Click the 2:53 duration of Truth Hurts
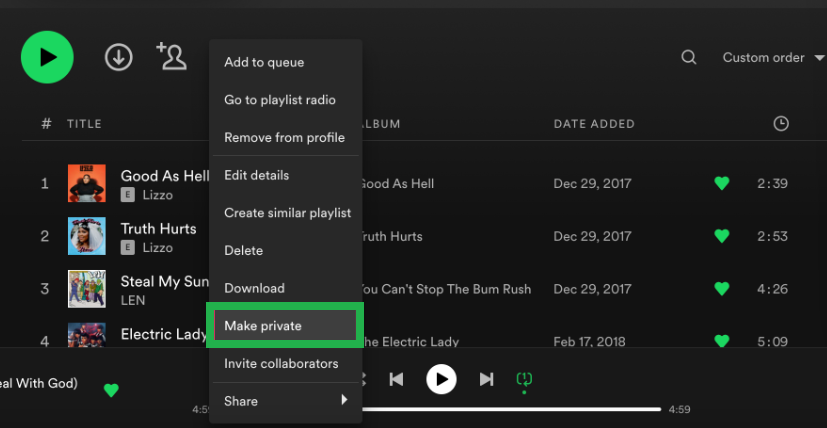This screenshot has height=428, width=827. tap(772, 236)
